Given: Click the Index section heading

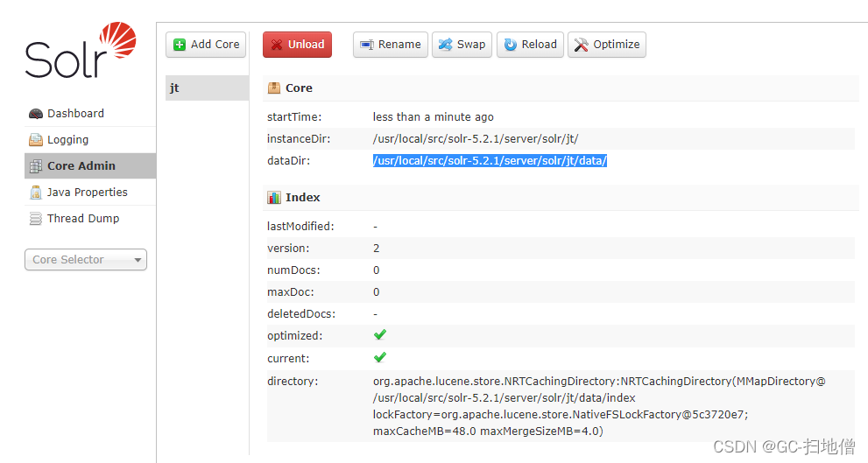Looking at the screenshot, I should (303, 198).
